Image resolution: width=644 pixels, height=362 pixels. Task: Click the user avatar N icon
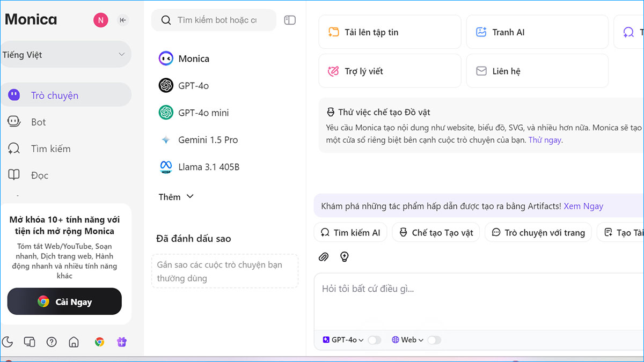(100, 20)
